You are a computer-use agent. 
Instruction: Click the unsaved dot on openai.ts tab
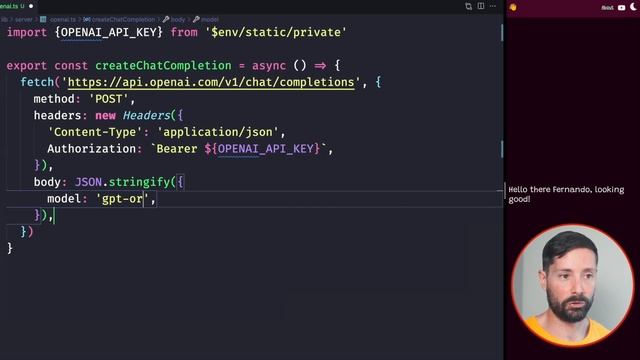click(31, 6)
